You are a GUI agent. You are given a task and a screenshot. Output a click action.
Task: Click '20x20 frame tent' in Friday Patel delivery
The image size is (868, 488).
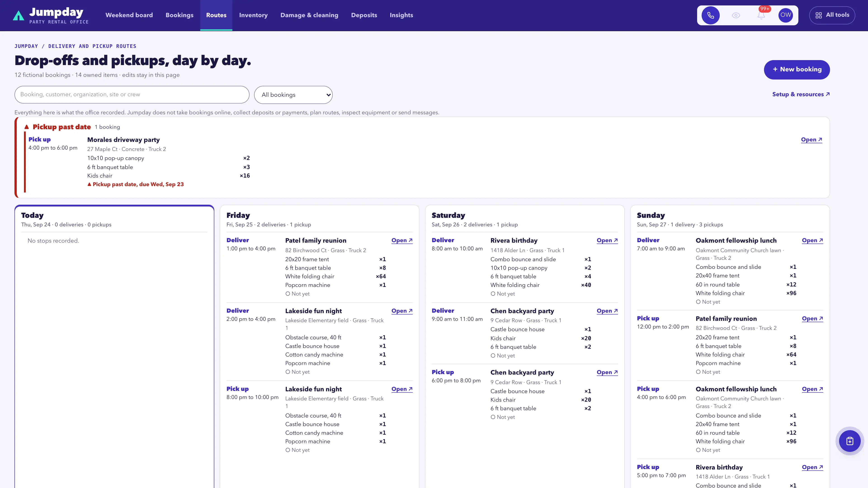click(x=307, y=259)
